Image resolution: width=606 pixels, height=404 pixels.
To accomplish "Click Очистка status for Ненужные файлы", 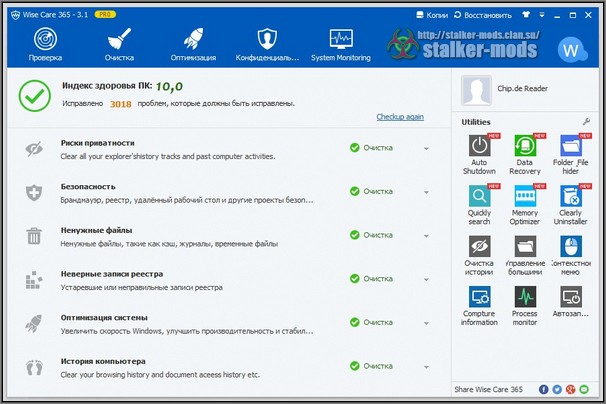I will pyautogui.click(x=371, y=235).
